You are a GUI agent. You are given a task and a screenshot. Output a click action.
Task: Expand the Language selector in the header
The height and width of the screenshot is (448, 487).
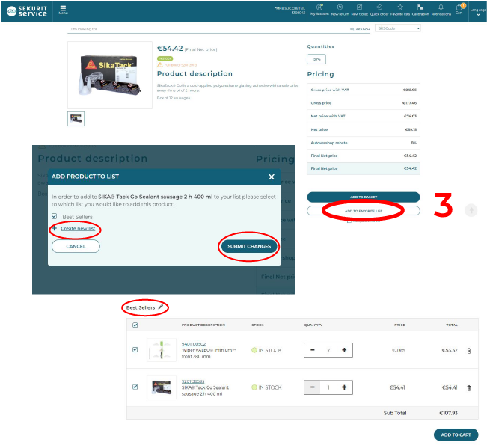478,11
